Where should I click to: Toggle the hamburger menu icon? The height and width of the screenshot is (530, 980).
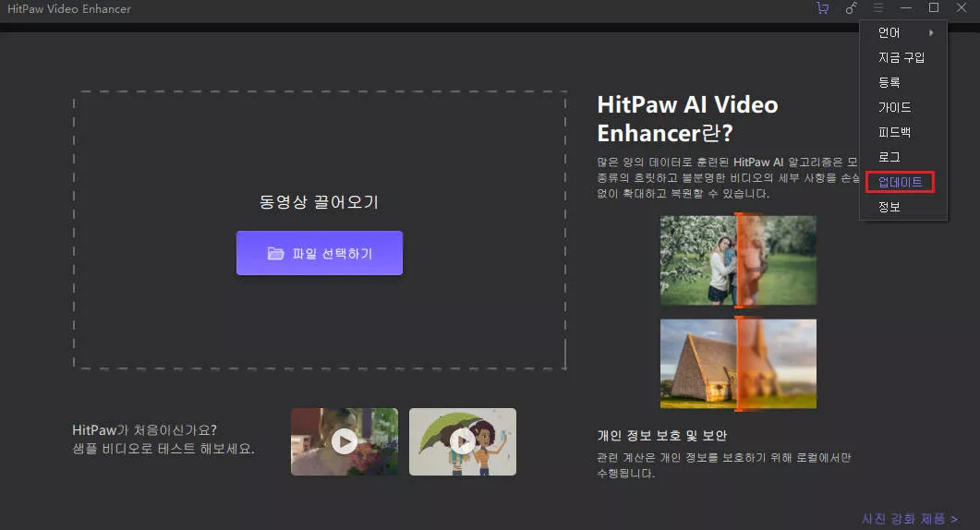click(x=878, y=7)
